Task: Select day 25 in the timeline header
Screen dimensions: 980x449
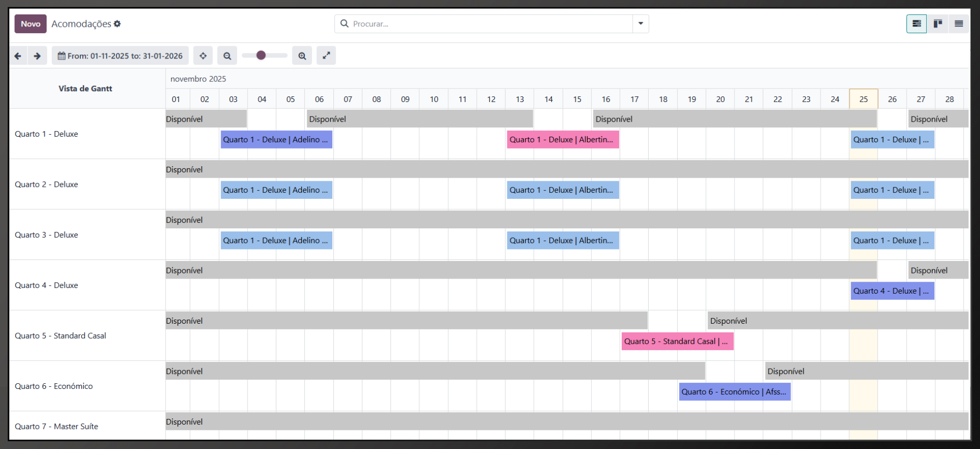Action: tap(864, 99)
